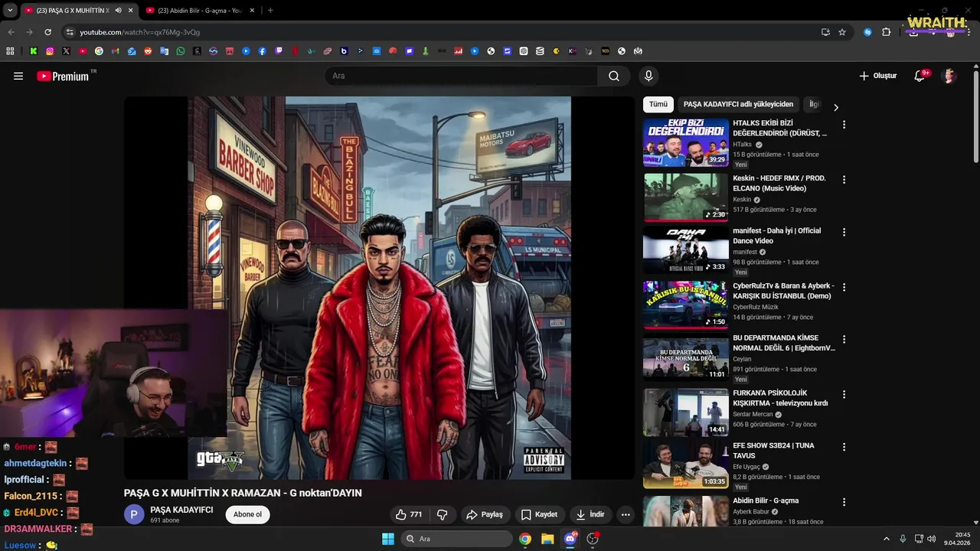Image resolution: width=980 pixels, height=551 pixels.
Task: Open the Facebook bookmark in bookmarks bar
Action: tap(263, 51)
